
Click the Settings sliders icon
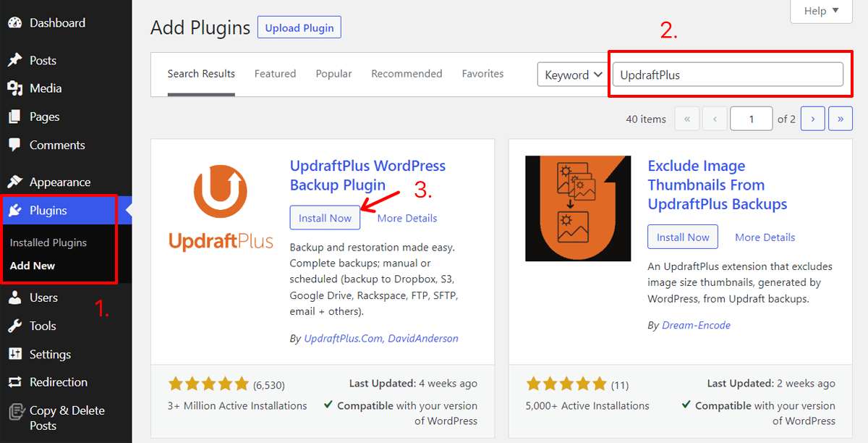coord(15,354)
